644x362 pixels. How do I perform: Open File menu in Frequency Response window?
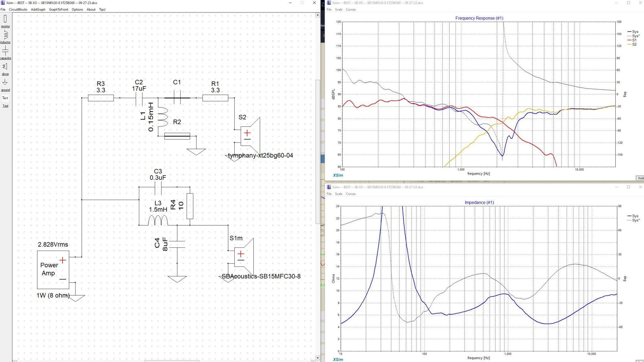pyautogui.click(x=329, y=9)
